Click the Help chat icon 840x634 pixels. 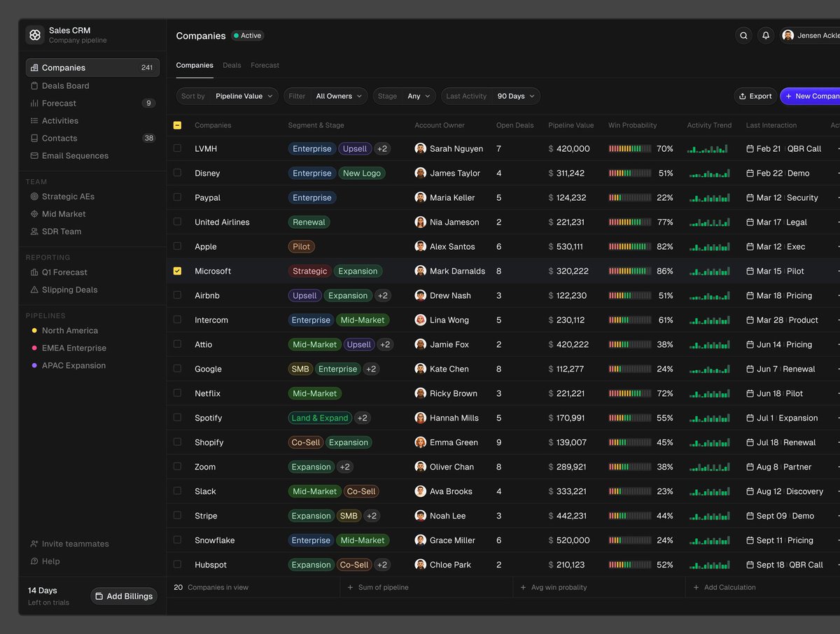(34, 561)
